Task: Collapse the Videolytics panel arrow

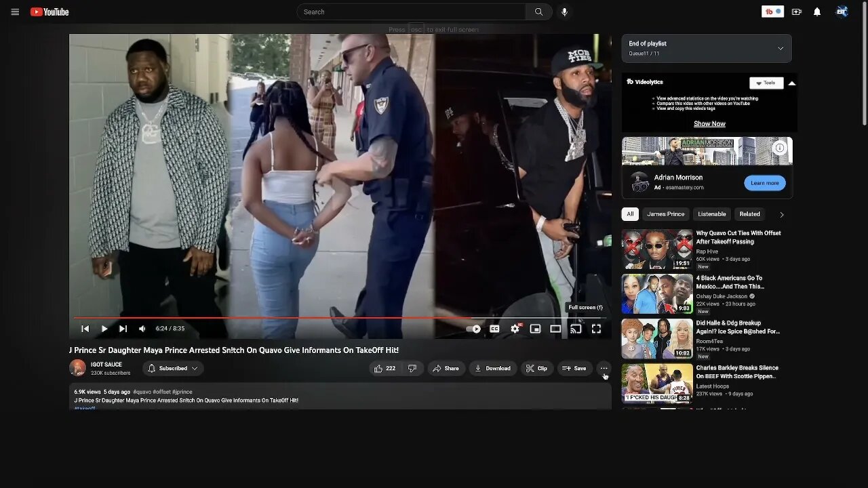Action: (791, 83)
